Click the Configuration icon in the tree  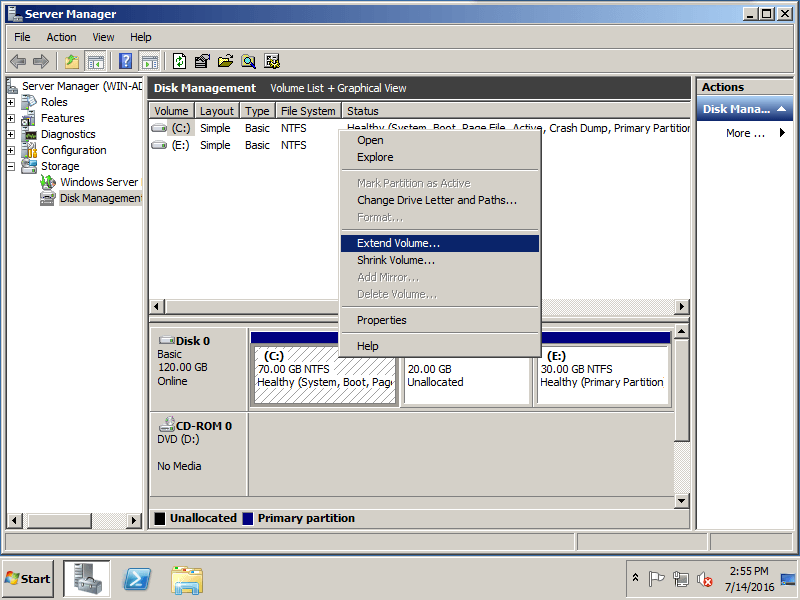(x=30, y=150)
